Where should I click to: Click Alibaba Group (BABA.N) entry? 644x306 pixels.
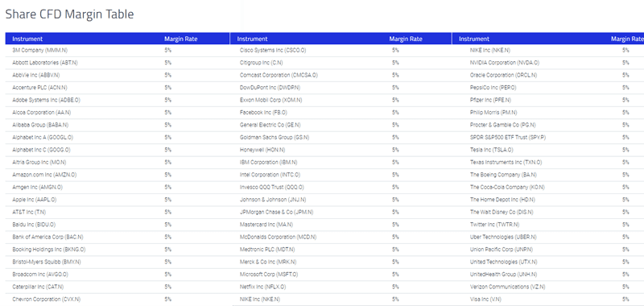[x=40, y=125]
